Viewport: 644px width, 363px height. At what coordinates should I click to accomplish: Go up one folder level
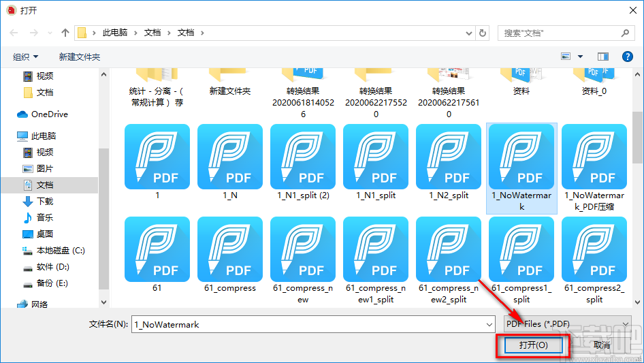point(65,33)
